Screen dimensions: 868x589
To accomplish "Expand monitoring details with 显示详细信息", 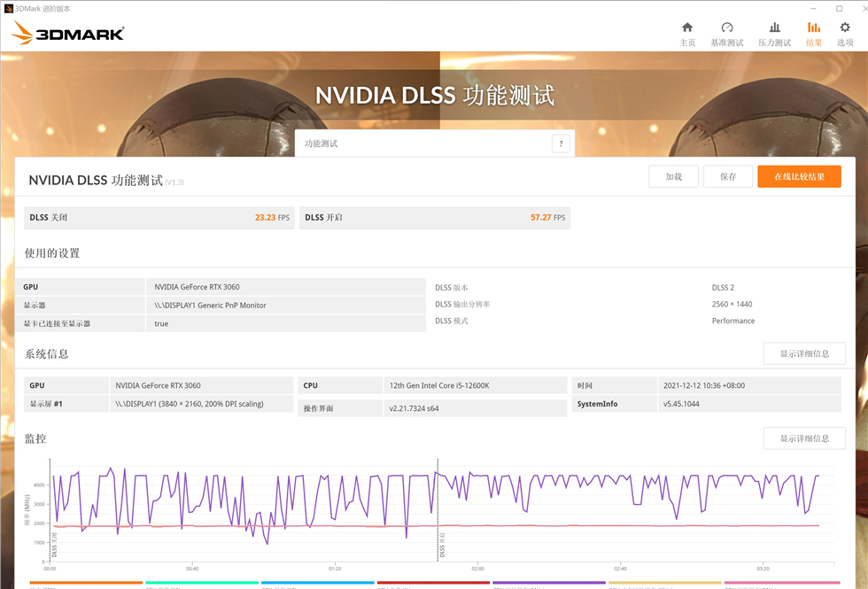I will 804,438.
